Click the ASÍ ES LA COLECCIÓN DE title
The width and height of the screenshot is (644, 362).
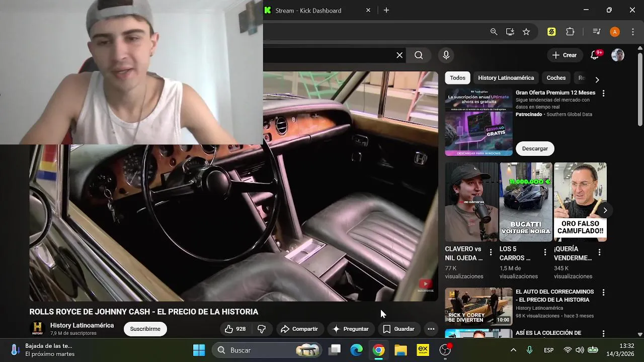pyautogui.click(x=548, y=333)
